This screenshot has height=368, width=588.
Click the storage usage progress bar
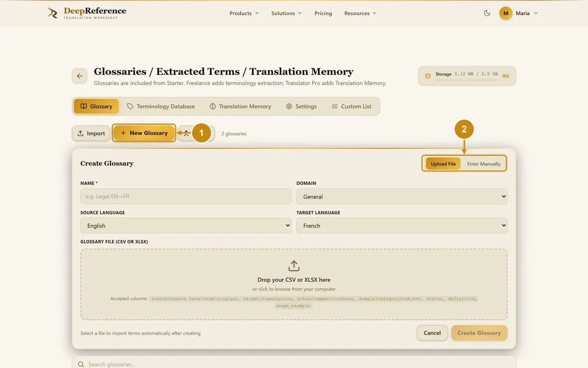466,79
